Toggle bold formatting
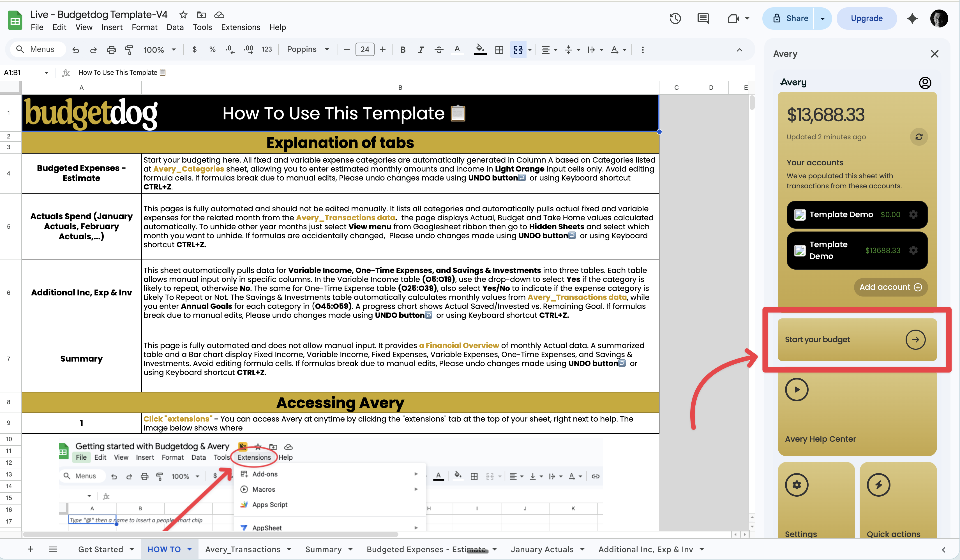Screen dimensions: 960x560 pos(403,50)
